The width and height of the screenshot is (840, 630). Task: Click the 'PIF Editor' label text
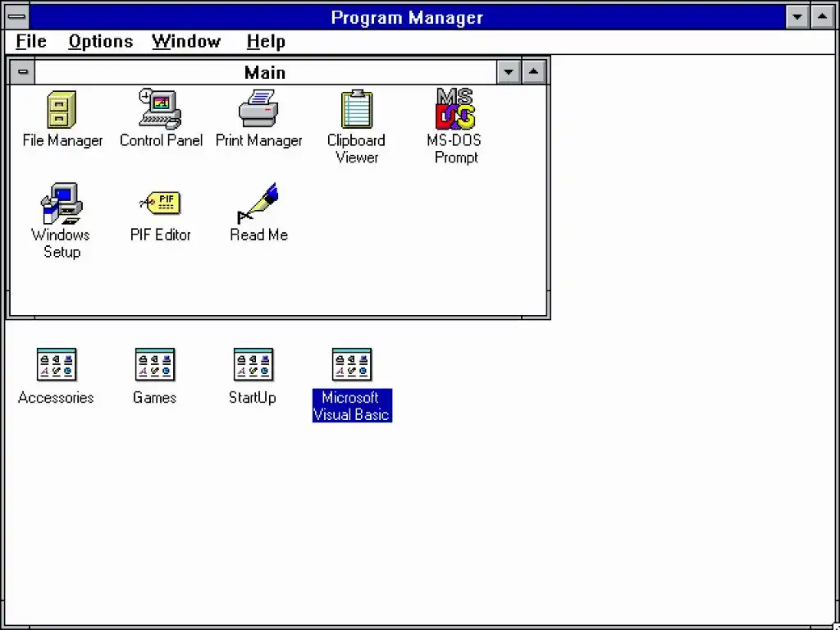coord(160,235)
